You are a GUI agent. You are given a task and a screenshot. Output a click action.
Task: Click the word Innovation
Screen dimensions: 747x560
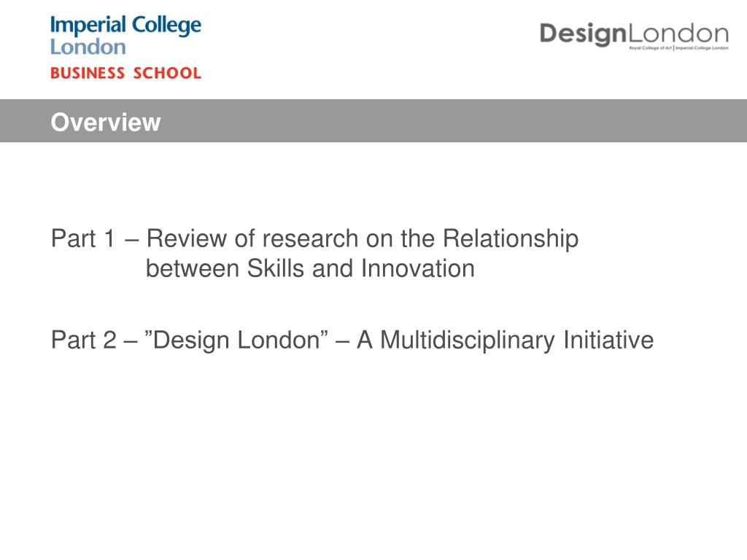pos(418,268)
